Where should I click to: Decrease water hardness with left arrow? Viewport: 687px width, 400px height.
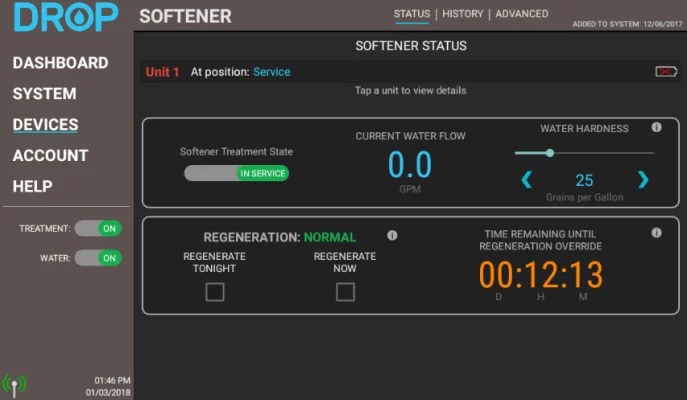527,180
